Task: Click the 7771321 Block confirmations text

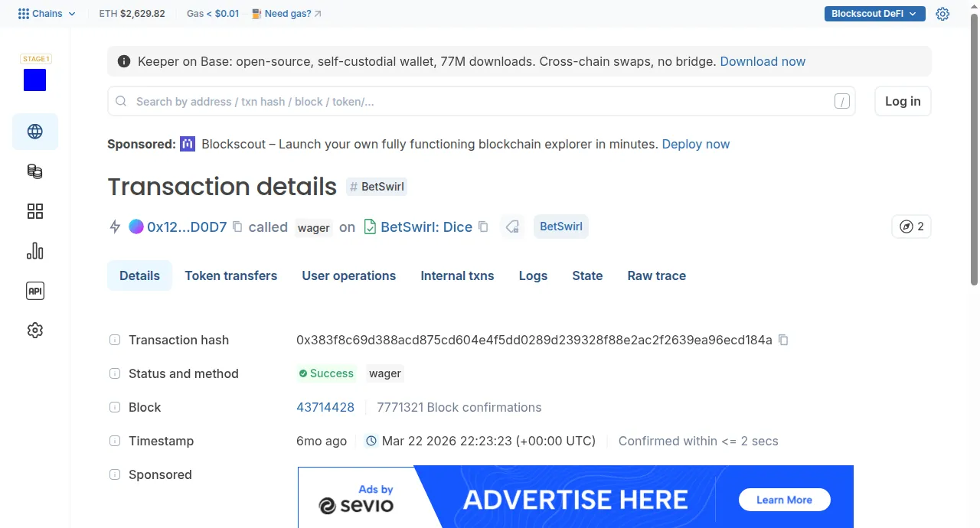Action: [x=459, y=407]
